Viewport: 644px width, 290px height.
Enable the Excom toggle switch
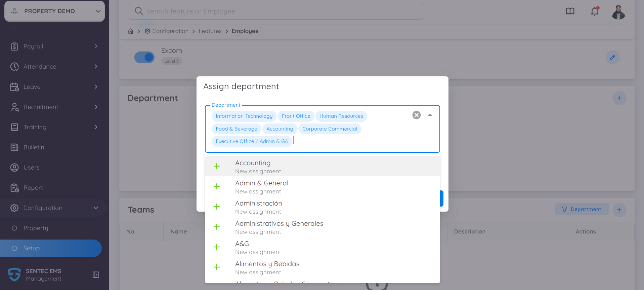pyautogui.click(x=144, y=57)
